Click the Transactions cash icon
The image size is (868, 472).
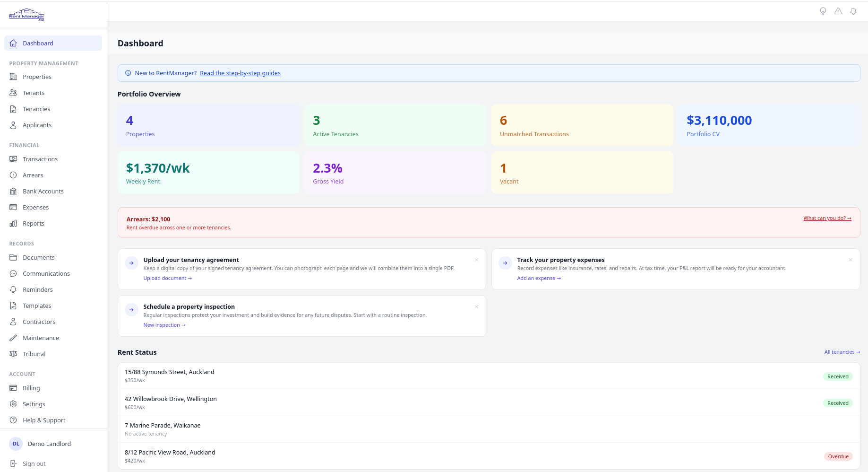[x=13, y=159]
